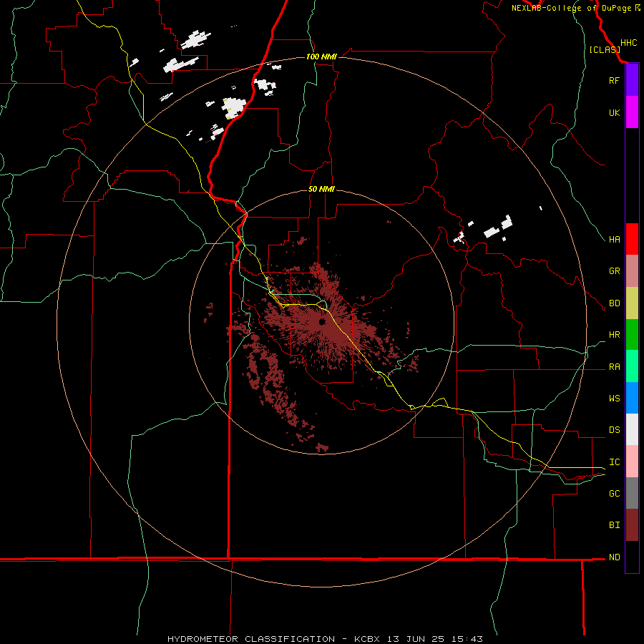Click the RA legend label
The height and width of the screenshot is (644, 644).
614,367
